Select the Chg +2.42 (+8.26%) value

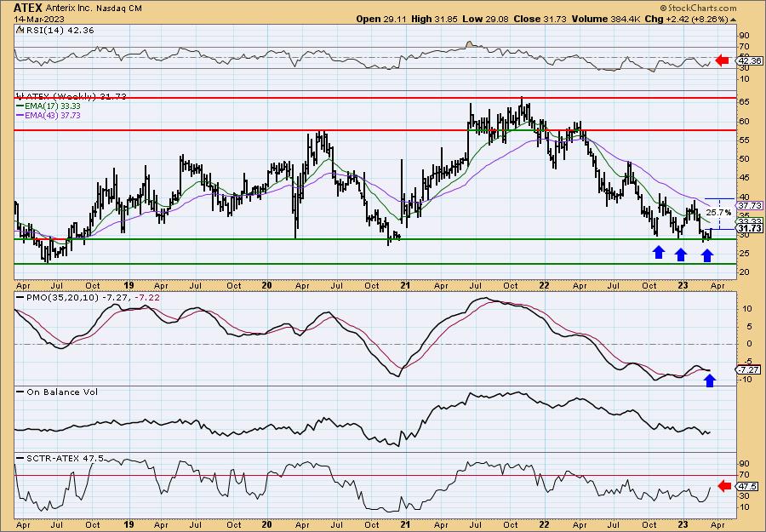tap(684, 19)
